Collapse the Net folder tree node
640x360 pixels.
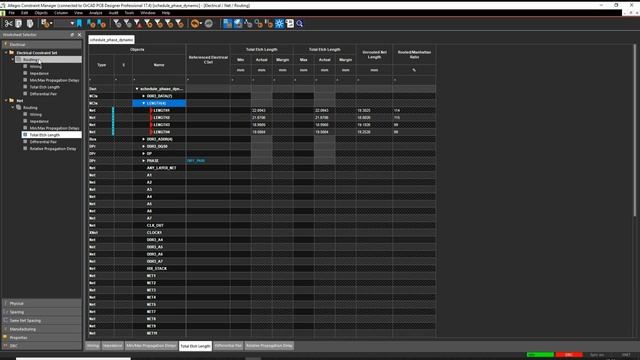click(x=6, y=100)
